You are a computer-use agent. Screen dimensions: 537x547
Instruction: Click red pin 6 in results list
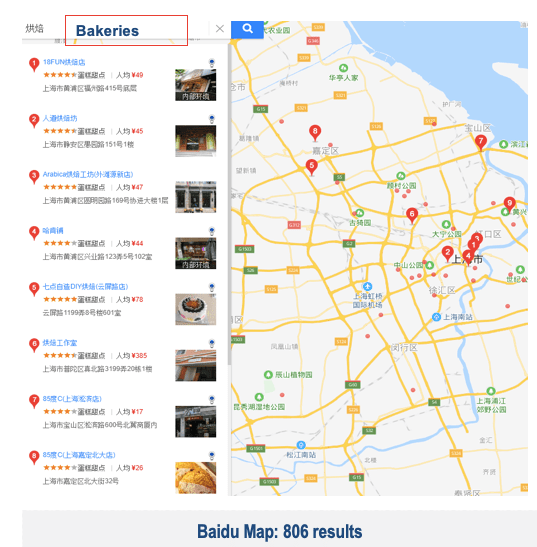point(34,345)
